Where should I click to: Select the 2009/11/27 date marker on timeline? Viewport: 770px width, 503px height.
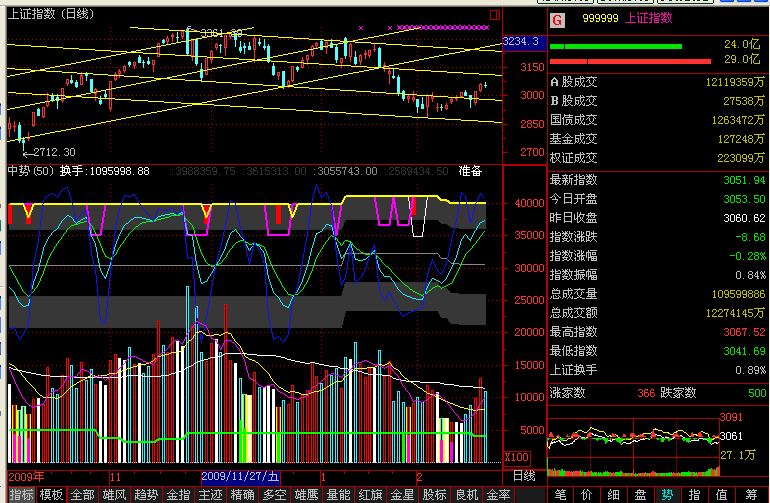(x=239, y=477)
